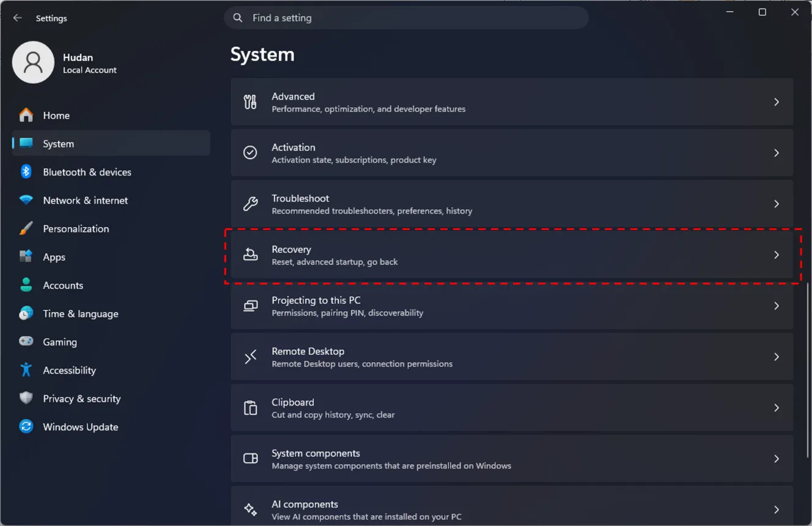Select Bluetooth & devices in sidebar

pyautogui.click(x=111, y=172)
